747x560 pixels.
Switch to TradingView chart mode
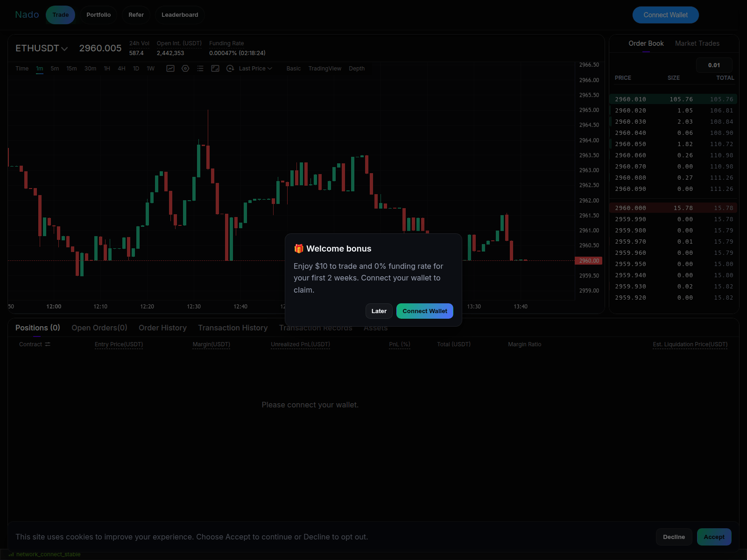click(x=324, y=68)
